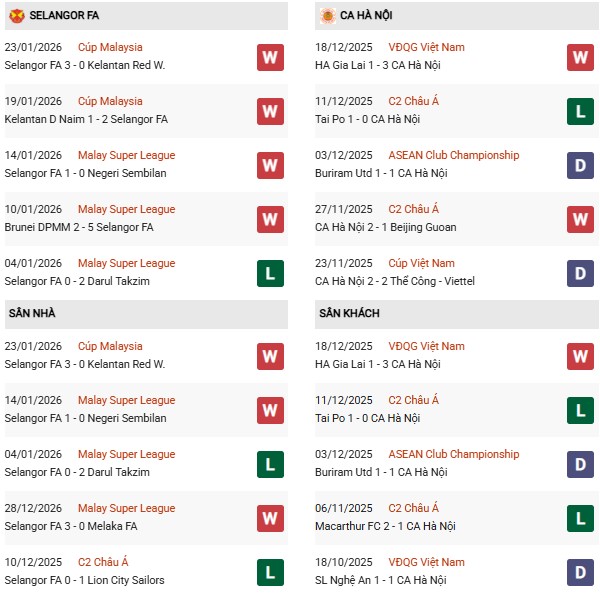
Task: Click L badge for Tai Po 1-0 CA Hà Nội
Action: [580, 111]
